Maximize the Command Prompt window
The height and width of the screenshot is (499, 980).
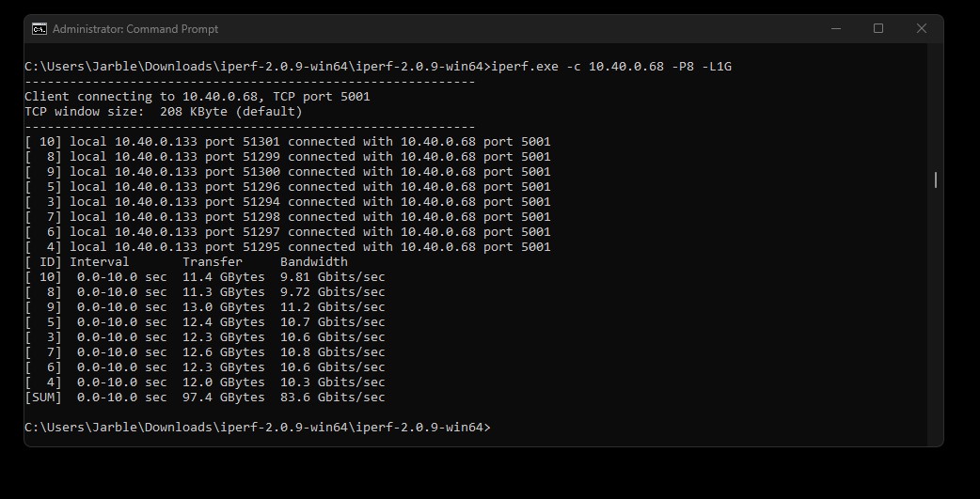(878, 29)
